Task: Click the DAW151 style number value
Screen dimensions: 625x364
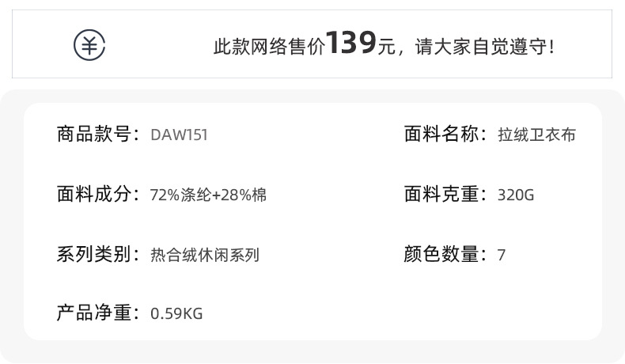Action: 179,135
